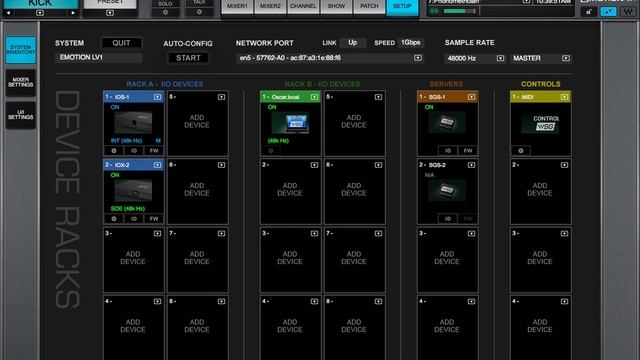
Task: Open the System Inventory page
Action: [x=20, y=50]
